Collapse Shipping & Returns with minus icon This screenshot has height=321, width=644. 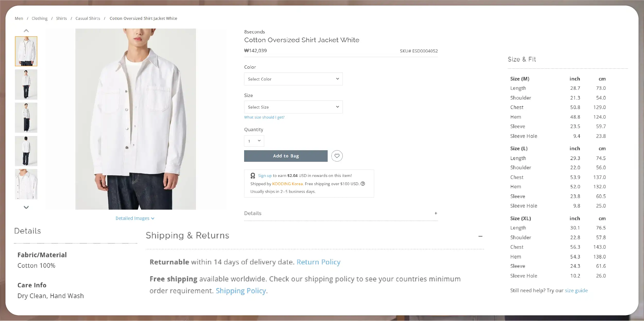pyautogui.click(x=480, y=236)
